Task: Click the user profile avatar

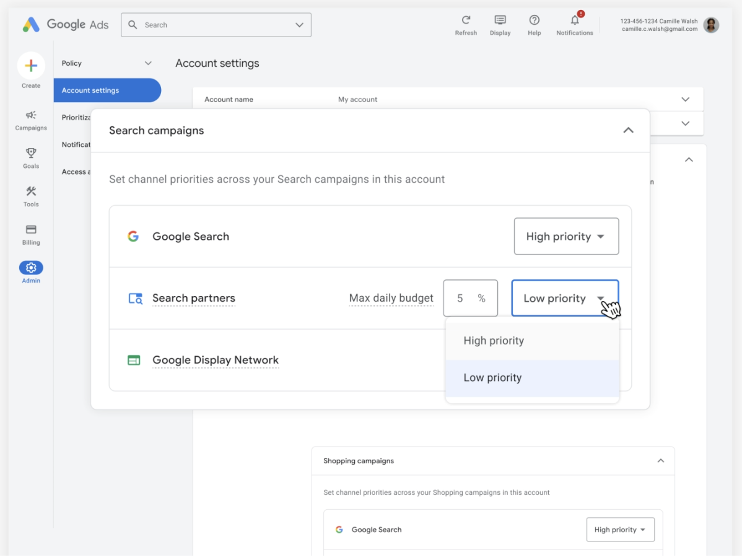Action: click(x=711, y=25)
